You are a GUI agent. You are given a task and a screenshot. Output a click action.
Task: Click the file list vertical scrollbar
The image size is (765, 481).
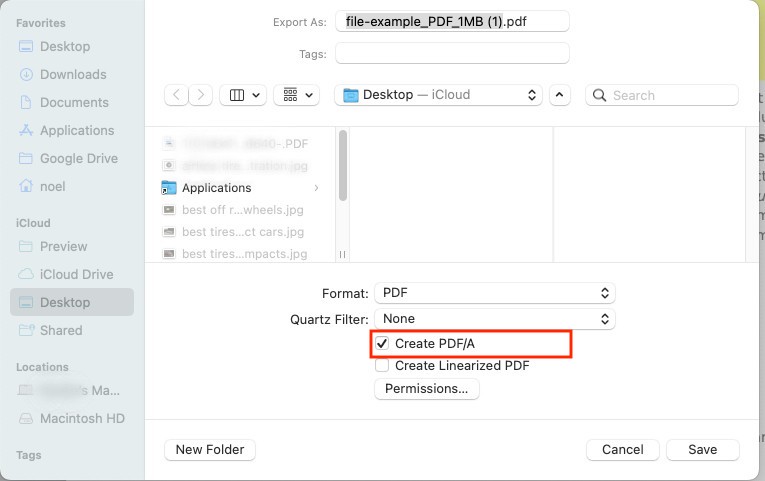343,165
